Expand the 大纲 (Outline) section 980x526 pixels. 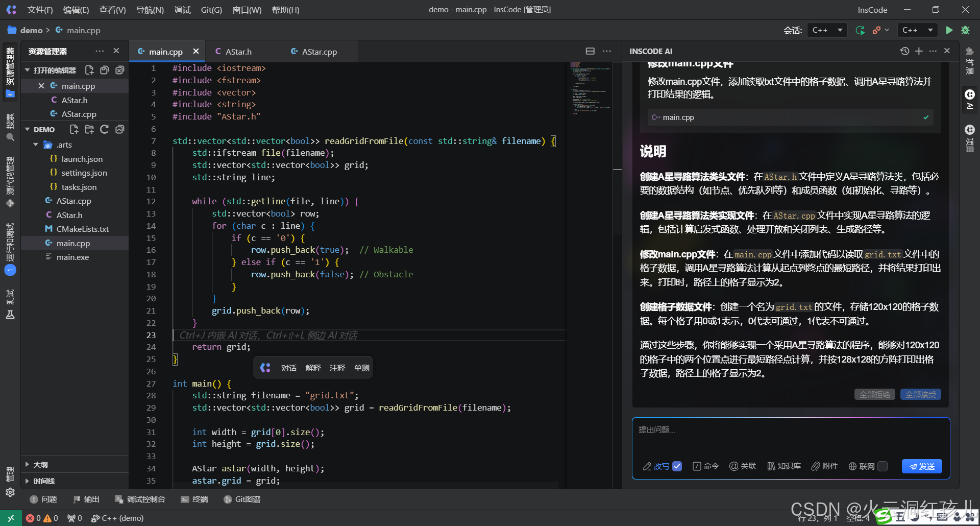tap(28, 464)
